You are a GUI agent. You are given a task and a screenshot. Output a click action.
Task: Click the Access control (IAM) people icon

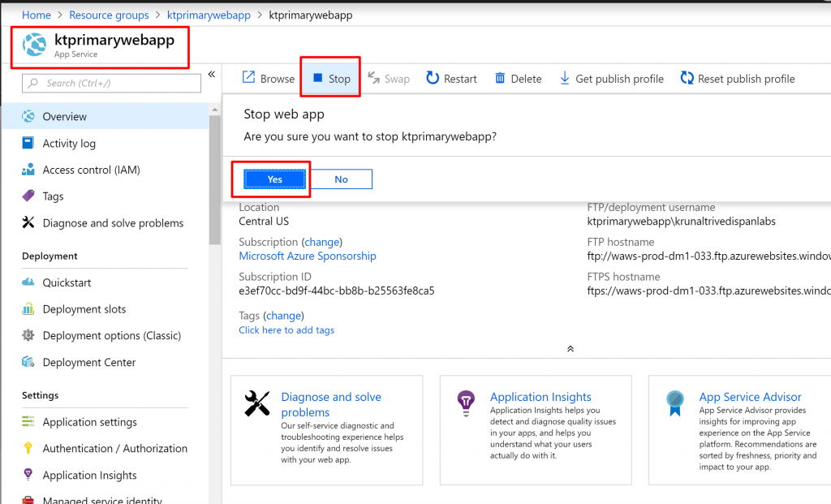tap(28, 170)
